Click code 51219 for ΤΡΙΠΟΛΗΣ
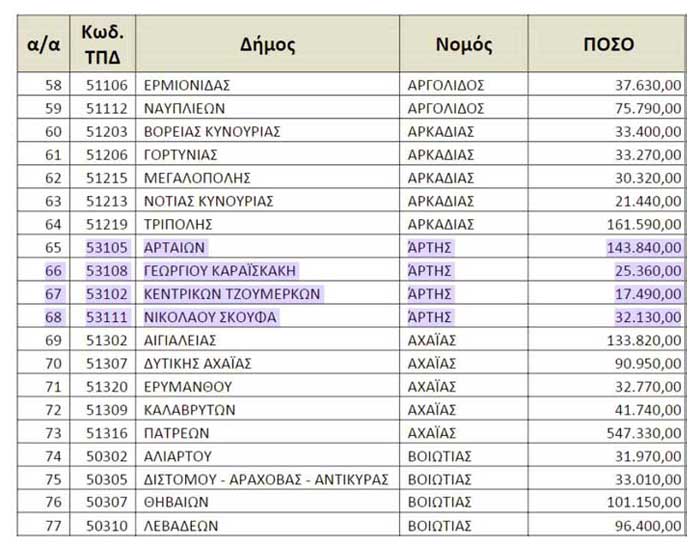Viewport: 700px width, 547px height. [105, 224]
